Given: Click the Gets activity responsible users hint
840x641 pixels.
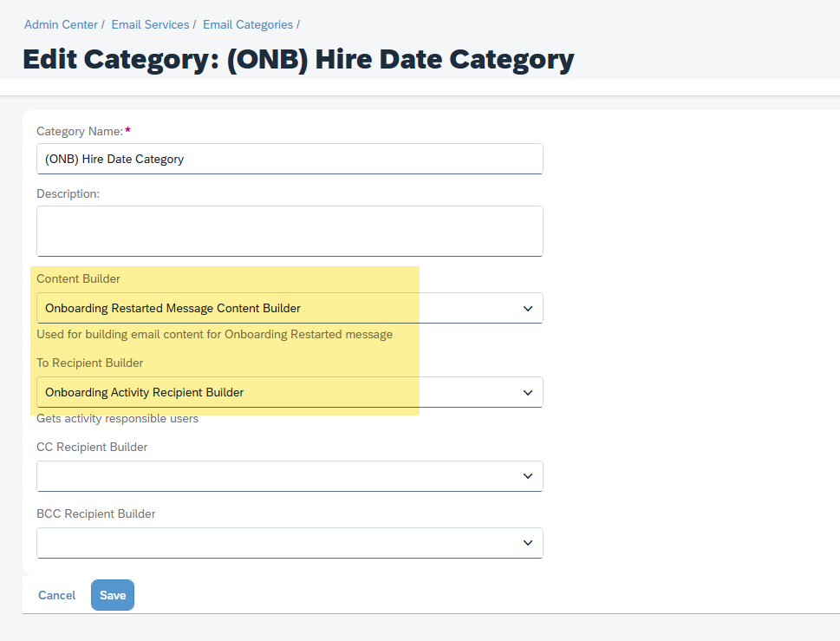Looking at the screenshot, I should click(x=117, y=419).
